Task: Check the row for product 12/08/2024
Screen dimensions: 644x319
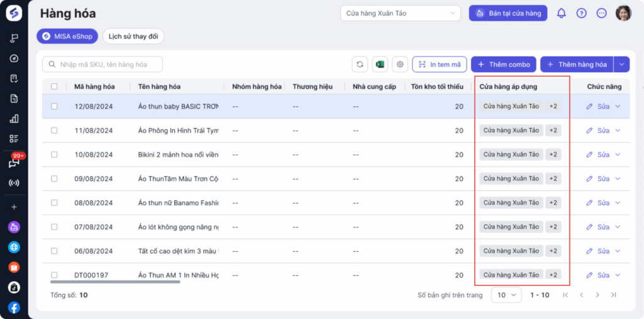Action: pos(54,107)
